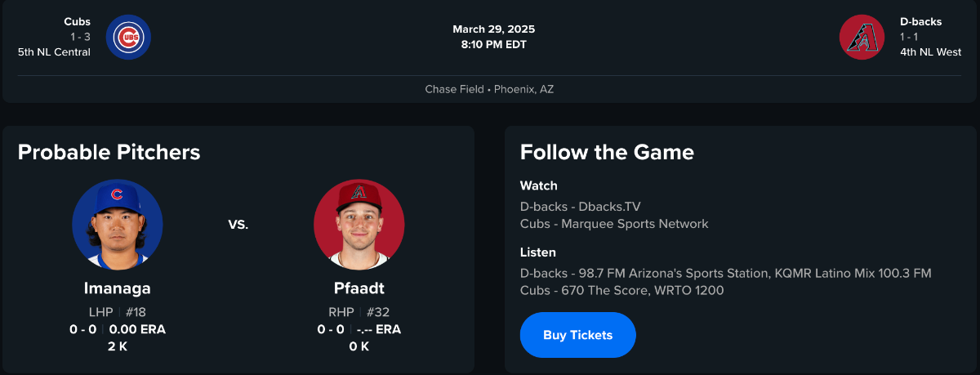Select the D-backs team name
This screenshot has height=375, width=980.
[x=921, y=22]
